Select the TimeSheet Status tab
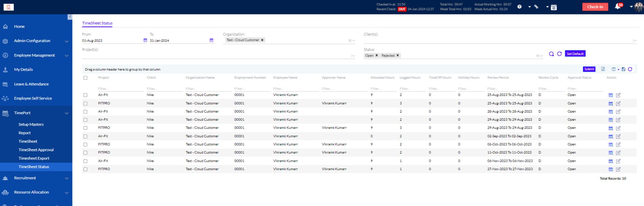644x206 pixels. click(97, 23)
